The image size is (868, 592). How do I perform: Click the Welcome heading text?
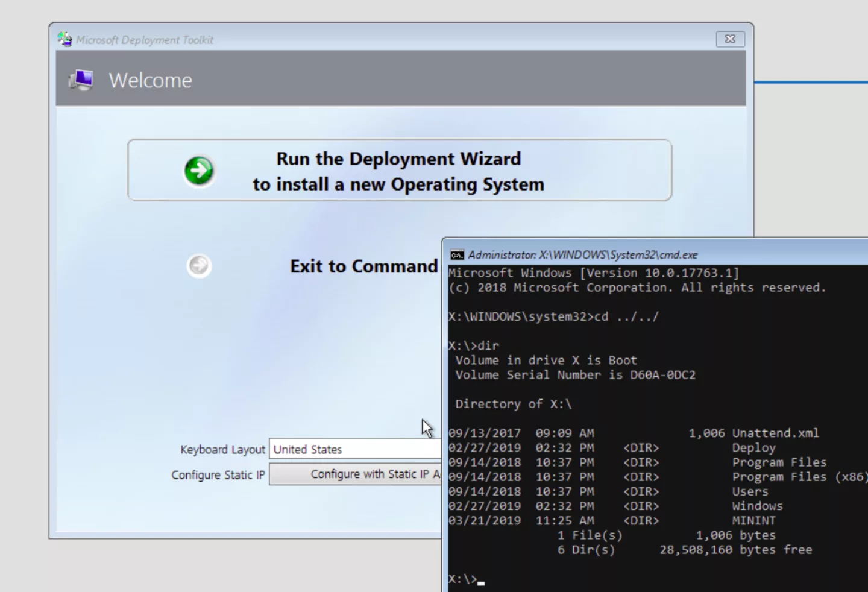(150, 80)
